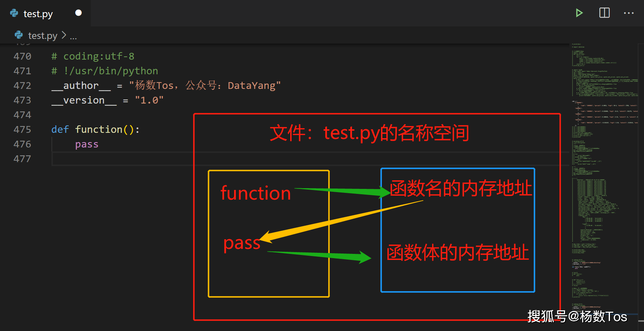
Task: Open the test.py breadcrumb item
Action: [x=43, y=36]
